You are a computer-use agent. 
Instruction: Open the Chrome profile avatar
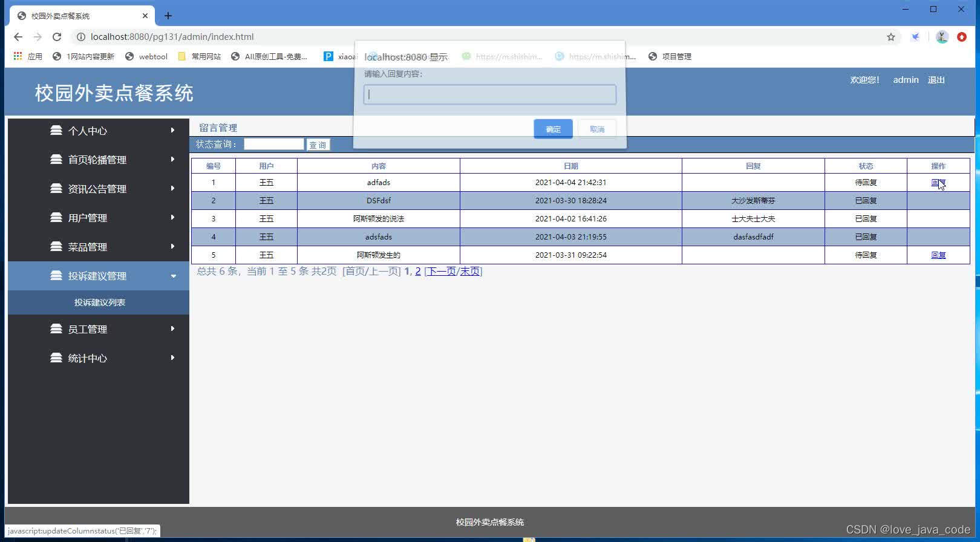(942, 37)
